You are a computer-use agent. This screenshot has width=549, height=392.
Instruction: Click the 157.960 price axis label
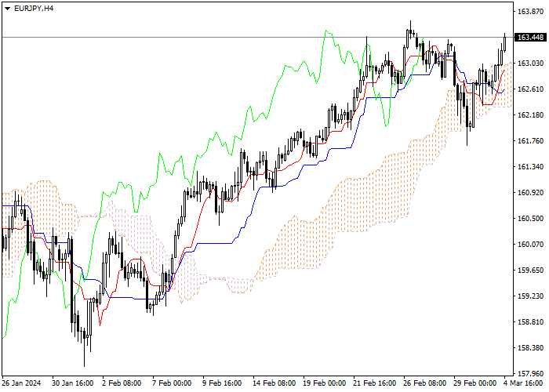[x=530, y=373]
